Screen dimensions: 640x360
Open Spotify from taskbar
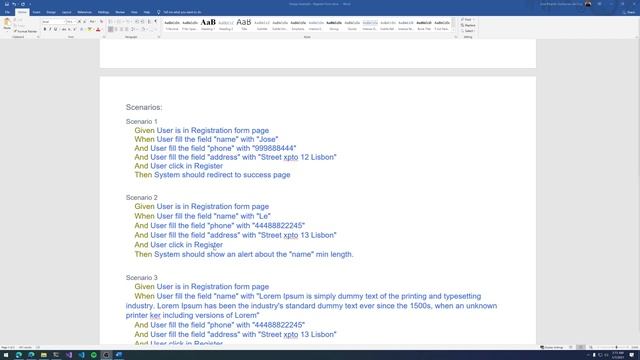[93, 355]
